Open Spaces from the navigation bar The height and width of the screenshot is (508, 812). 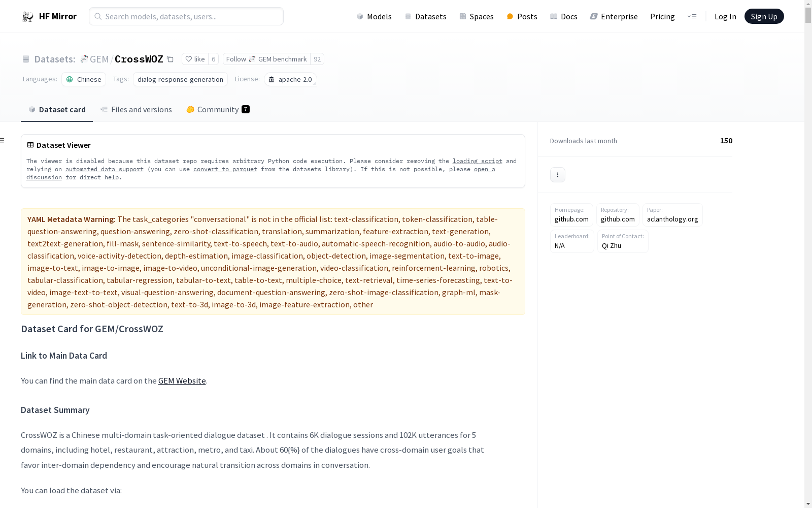(x=477, y=17)
